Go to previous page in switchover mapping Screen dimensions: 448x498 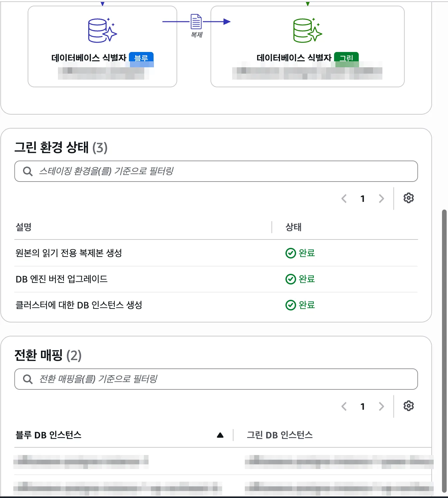pos(344,407)
